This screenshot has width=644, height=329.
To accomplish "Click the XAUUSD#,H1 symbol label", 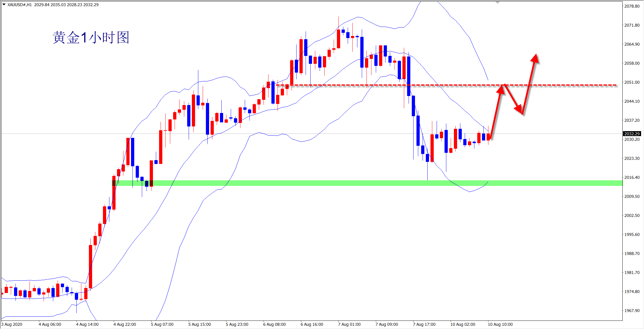I will 19,5.
